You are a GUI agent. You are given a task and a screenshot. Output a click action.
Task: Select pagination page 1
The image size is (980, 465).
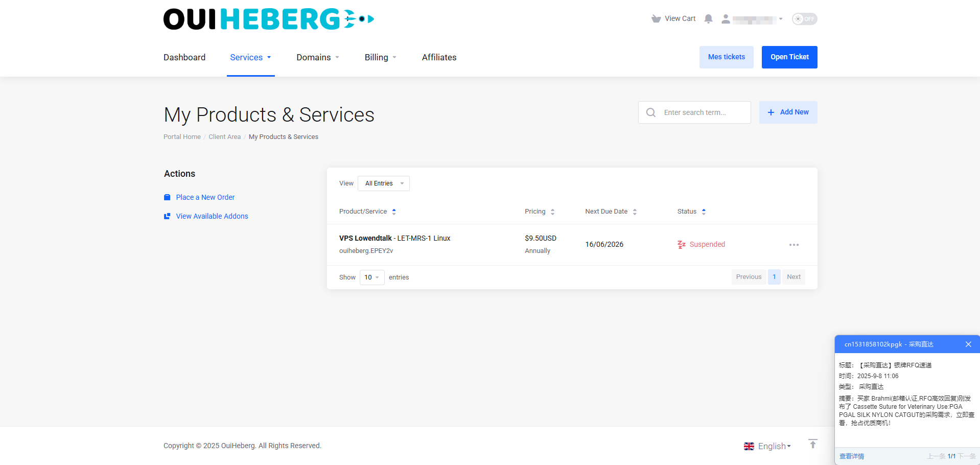[x=774, y=277]
